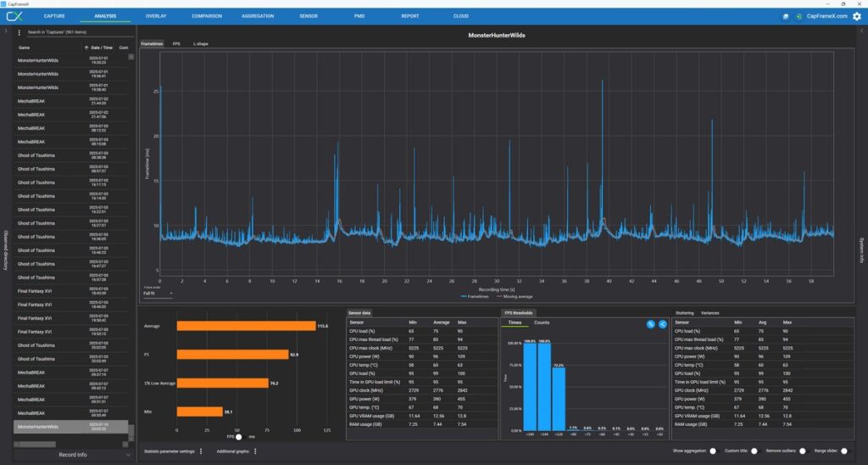Open the Variances tab

coord(709,313)
